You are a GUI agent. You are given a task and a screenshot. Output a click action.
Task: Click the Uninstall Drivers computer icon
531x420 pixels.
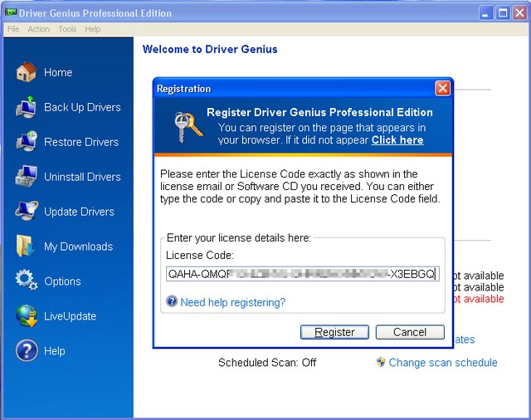(26, 177)
